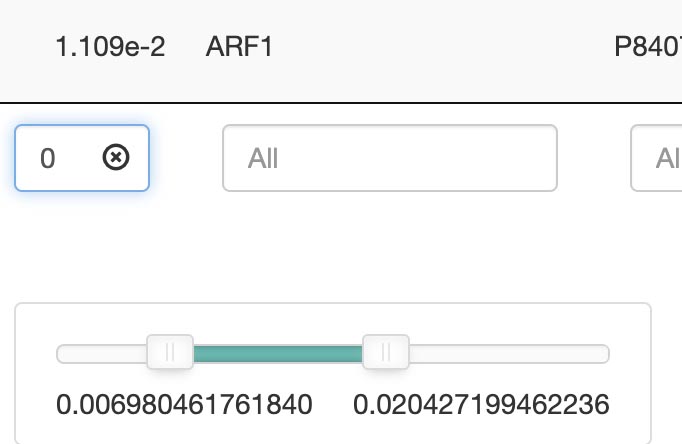
Task: Select the ARF1 cell in the table row
Action: [238, 48]
